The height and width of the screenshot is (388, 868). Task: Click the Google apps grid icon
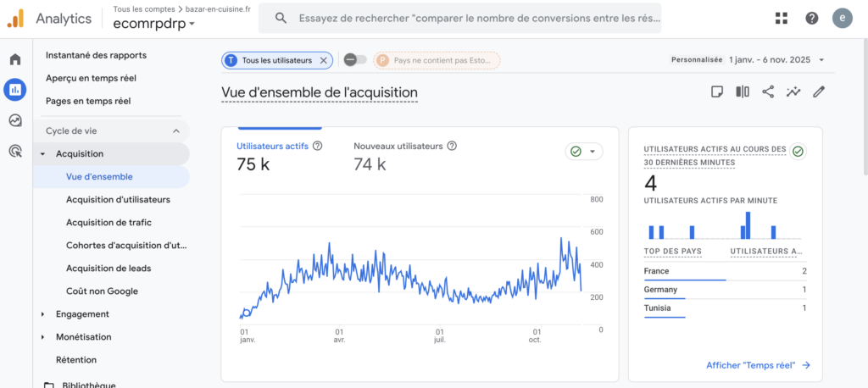pos(781,19)
